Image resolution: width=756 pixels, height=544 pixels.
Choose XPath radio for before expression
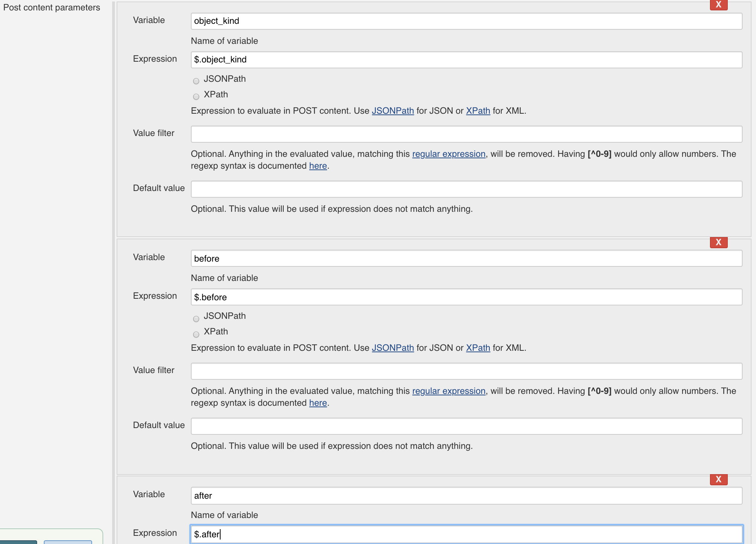196,334
